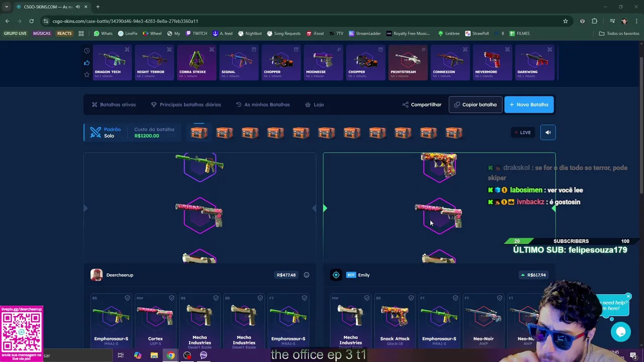The image size is (644, 362).
Task: Click the shield icon on Snack Attack card
Action: pyautogui.click(x=411, y=298)
